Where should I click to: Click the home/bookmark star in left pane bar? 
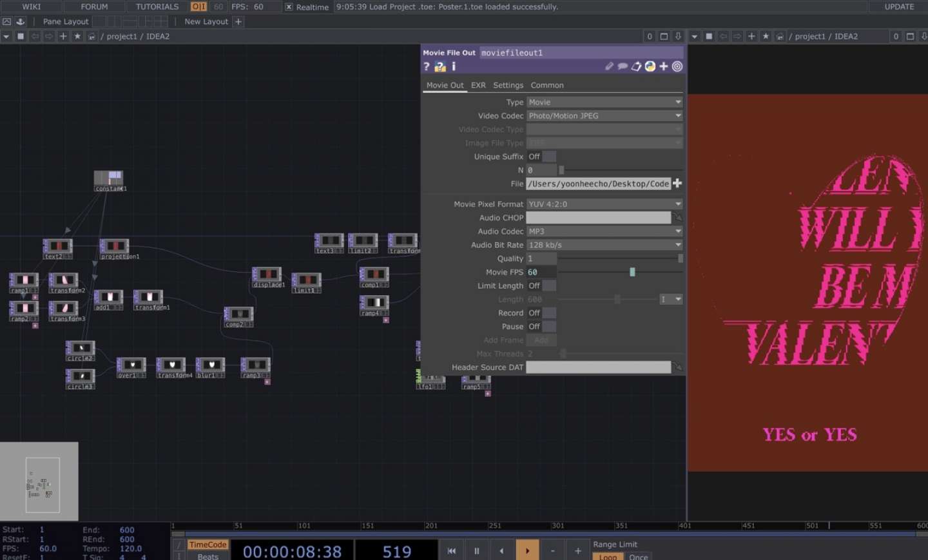[x=77, y=37]
